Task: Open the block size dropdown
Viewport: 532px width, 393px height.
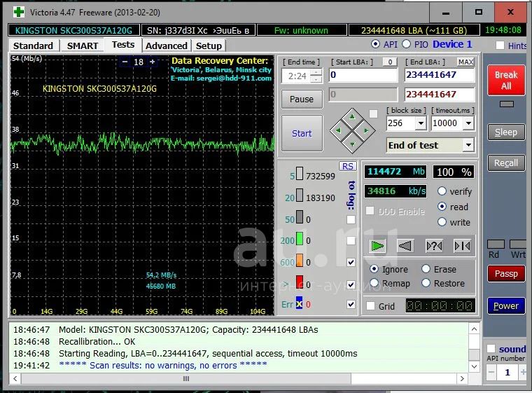Action: pos(420,123)
